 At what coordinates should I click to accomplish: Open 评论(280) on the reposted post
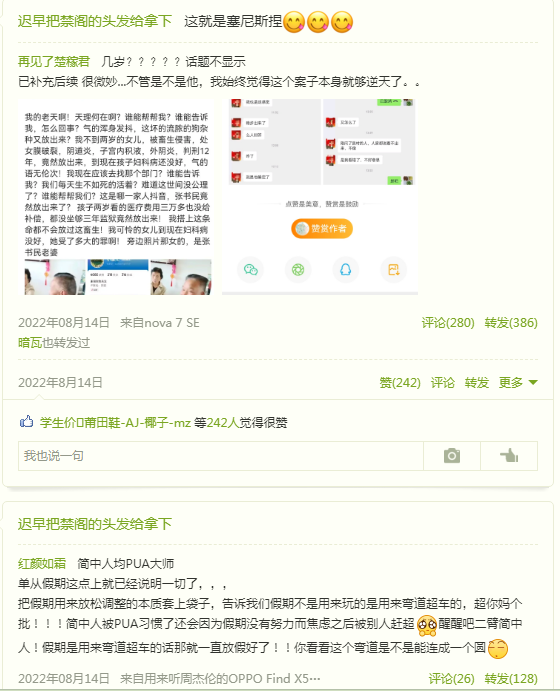[x=448, y=323]
